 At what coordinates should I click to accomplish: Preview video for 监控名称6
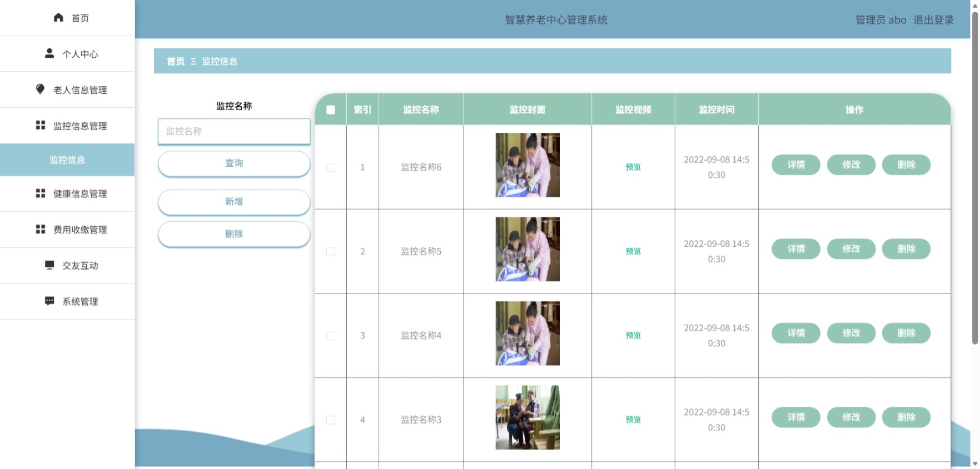(x=633, y=167)
